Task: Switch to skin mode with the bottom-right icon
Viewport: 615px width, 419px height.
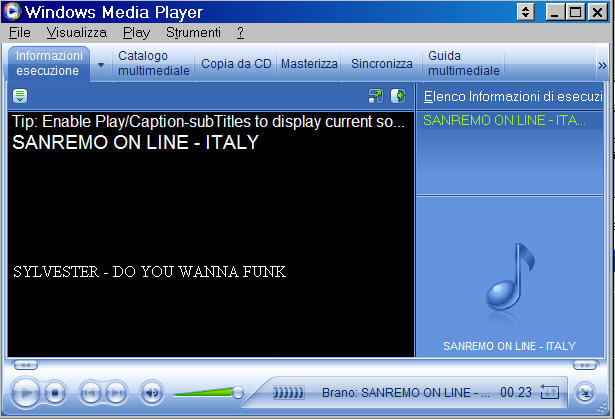Action: coord(585,393)
